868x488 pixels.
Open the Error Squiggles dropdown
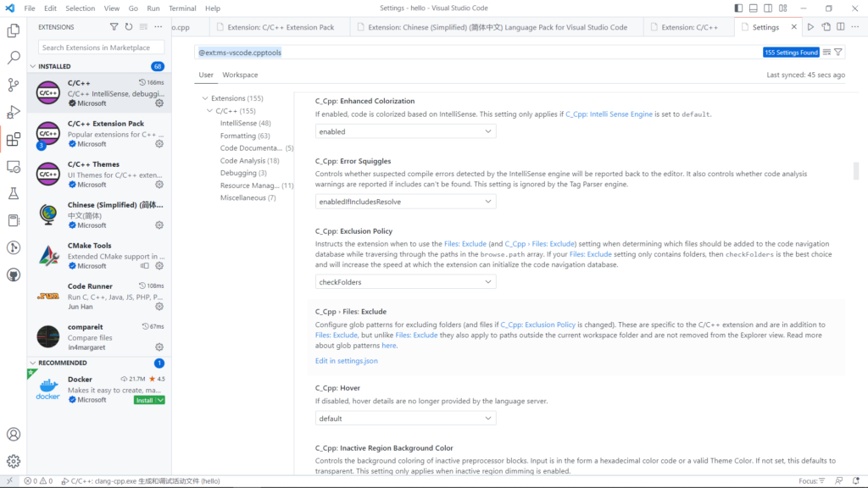tap(405, 202)
